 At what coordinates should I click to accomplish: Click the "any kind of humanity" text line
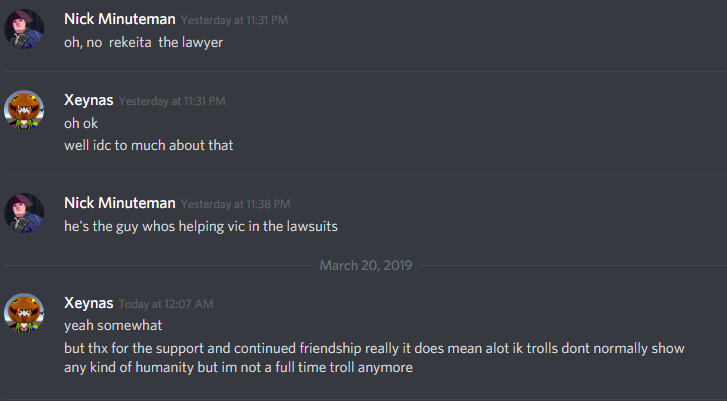click(x=238, y=367)
